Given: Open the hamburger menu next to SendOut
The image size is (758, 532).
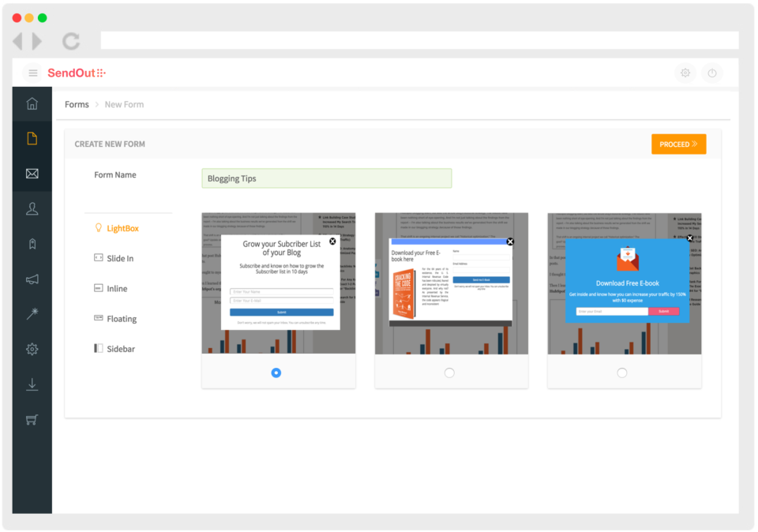Looking at the screenshot, I should tap(32, 72).
